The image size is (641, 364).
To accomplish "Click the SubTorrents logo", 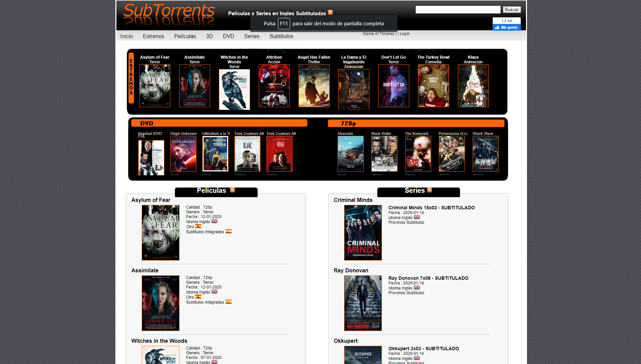I will click(x=169, y=15).
